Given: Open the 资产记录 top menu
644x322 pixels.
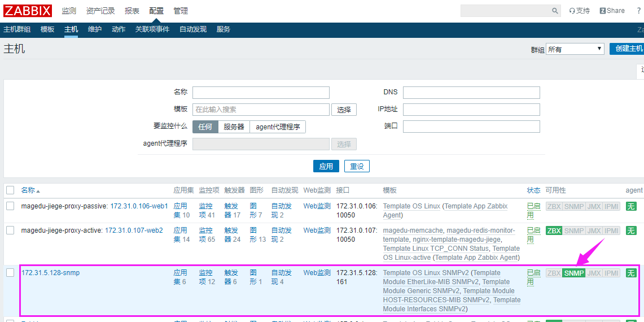Looking at the screenshot, I should (x=100, y=11).
